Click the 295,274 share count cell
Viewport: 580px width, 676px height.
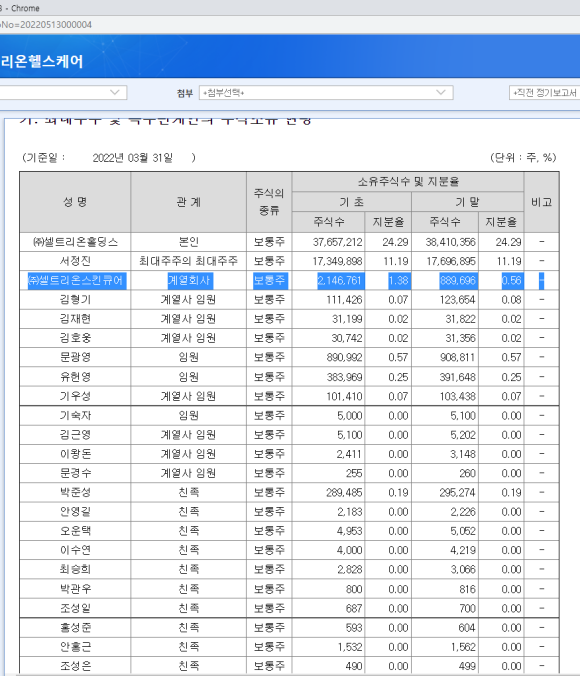pyautogui.click(x=445, y=492)
